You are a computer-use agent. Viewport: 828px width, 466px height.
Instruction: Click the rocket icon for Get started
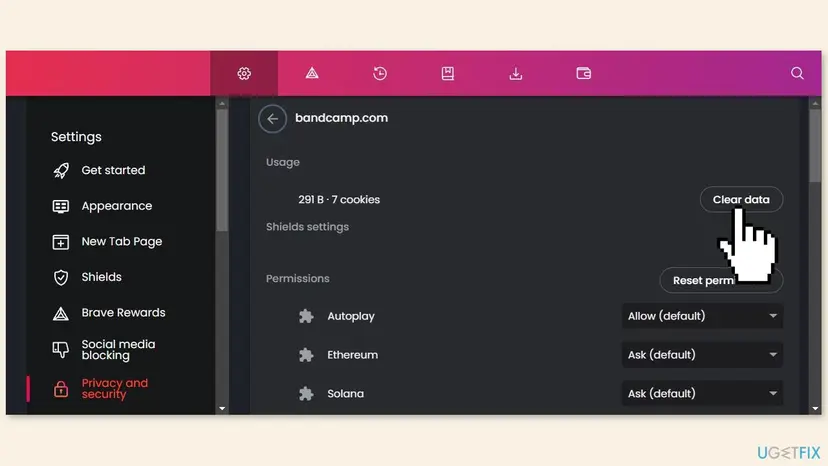click(61, 170)
